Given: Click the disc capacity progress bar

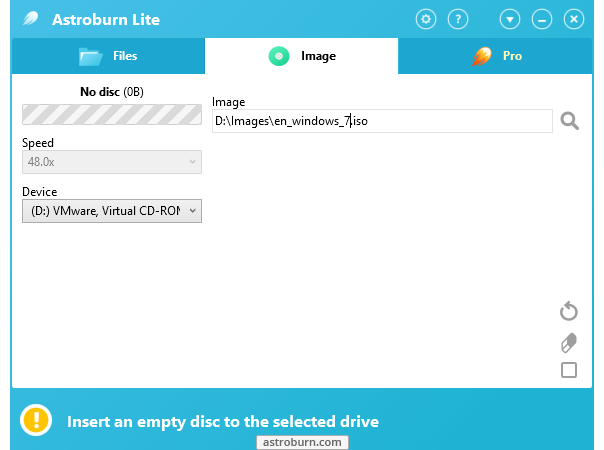Looking at the screenshot, I should pyautogui.click(x=112, y=114).
